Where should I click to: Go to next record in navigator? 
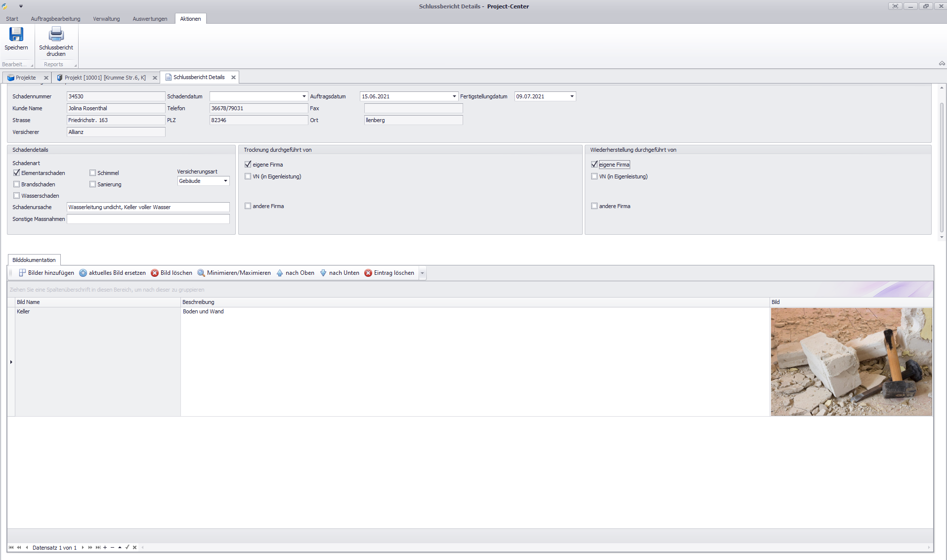83,547
